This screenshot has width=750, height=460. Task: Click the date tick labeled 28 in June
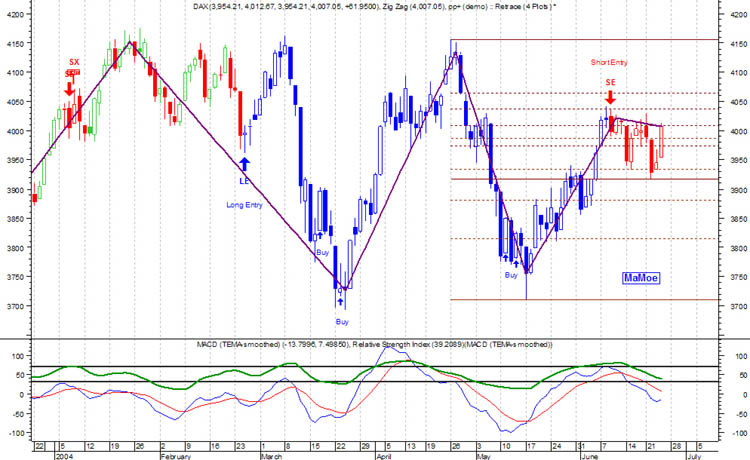click(x=676, y=447)
